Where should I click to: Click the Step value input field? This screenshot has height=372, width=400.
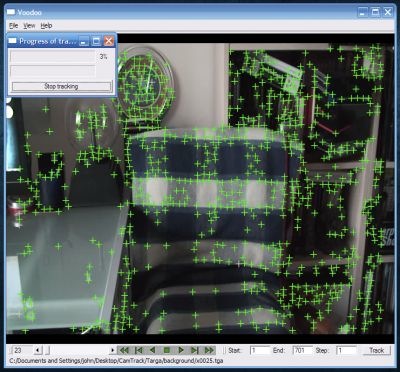click(x=346, y=350)
